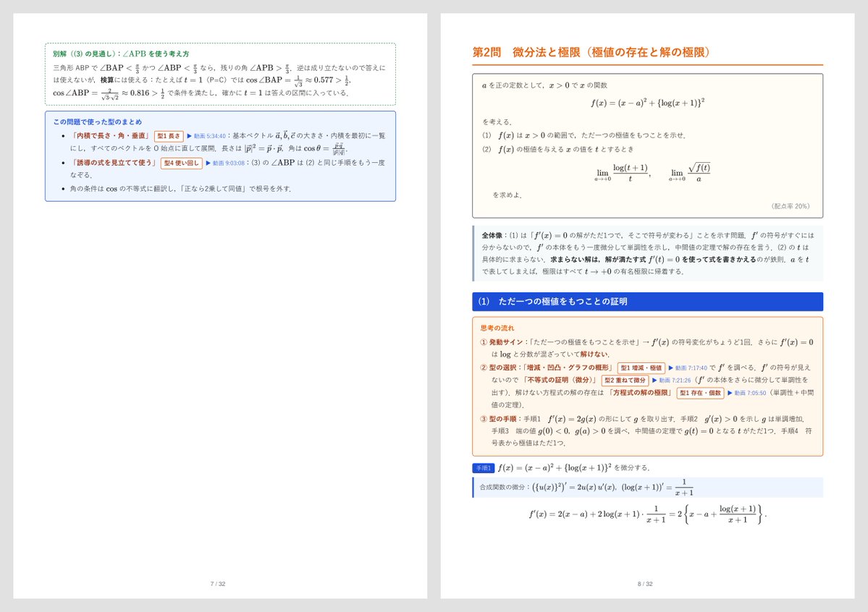This screenshot has height=612, width=868.
Task: Click problem item (1) f(x) は x>0 の範囲で
Action: (x=584, y=135)
